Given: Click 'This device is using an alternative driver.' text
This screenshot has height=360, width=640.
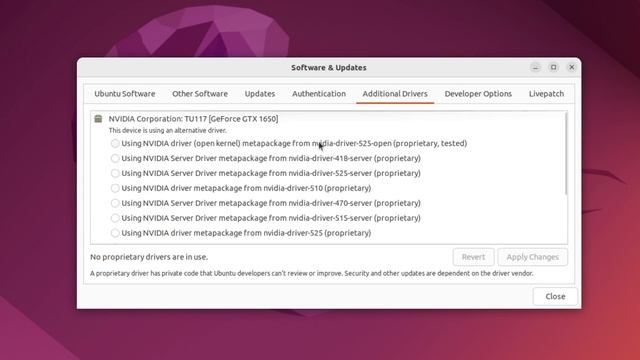Looking at the screenshot, I should click(168, 131).
